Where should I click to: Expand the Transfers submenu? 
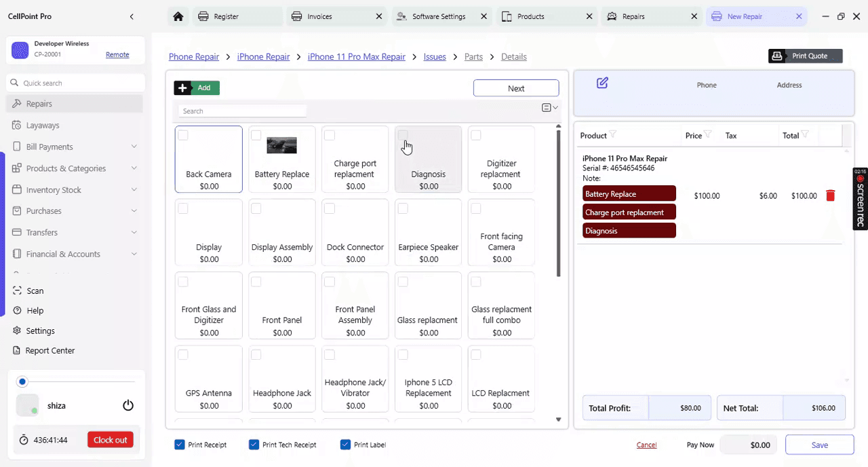point(134,232)
